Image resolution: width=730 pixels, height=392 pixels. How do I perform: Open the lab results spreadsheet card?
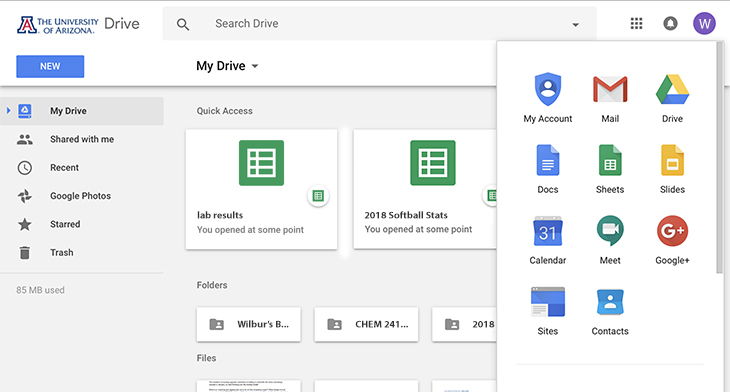(261, 189)
